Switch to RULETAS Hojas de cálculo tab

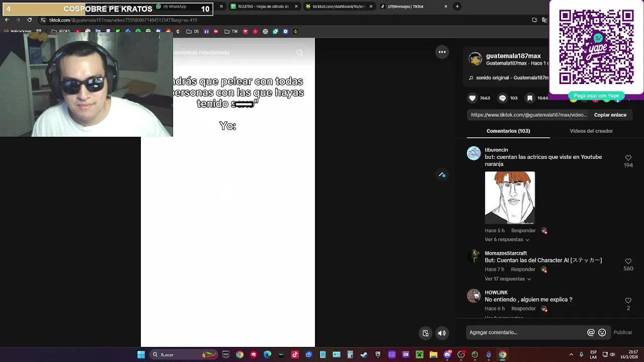click(x=263, y=7)
